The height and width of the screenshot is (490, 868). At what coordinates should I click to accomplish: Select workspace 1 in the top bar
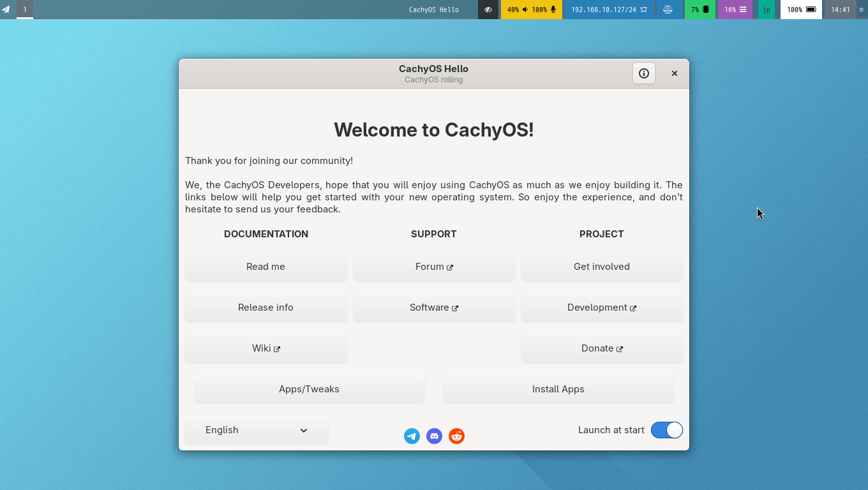coord(25,10)
